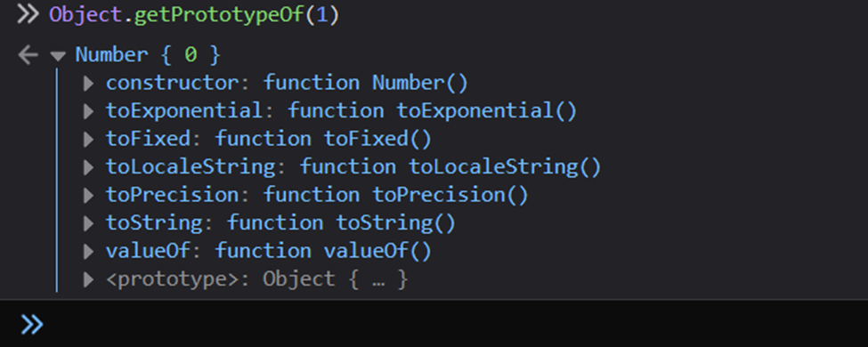Click the function Number() link
Screen dimensions: 868x347
click(365, 83)
